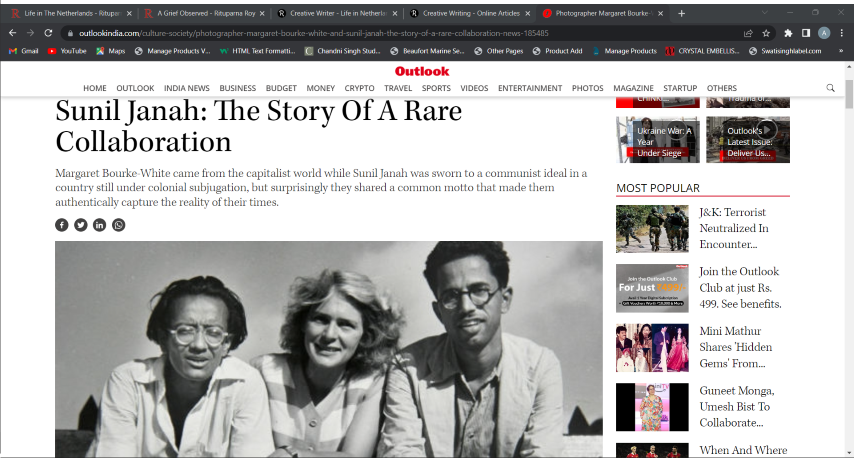
Task: Open the Maps bookmark
Action: pos(111,51)
